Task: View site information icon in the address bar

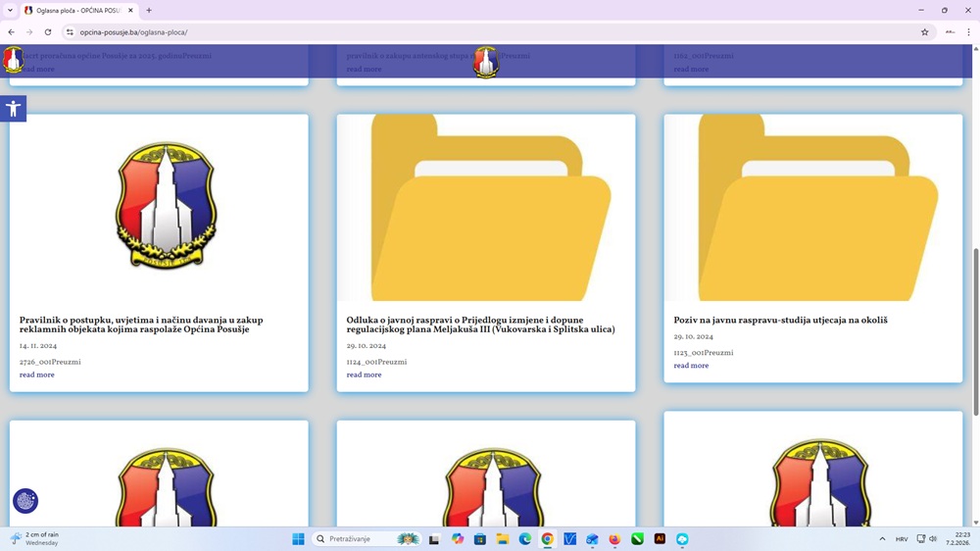Action: [x=70, y=32]
